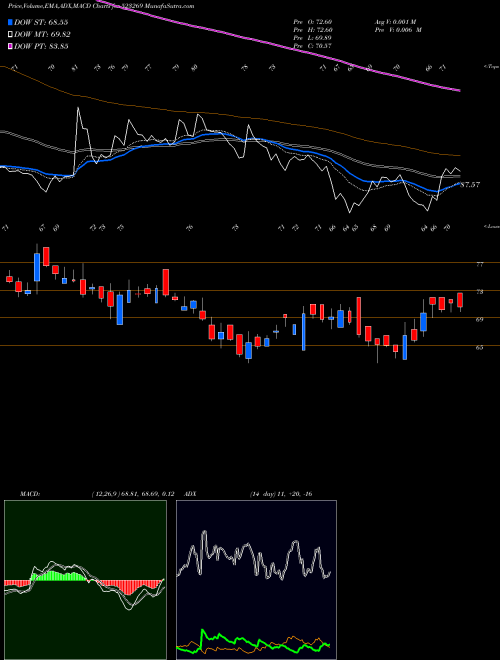The height and width of the screenshot is (660, 500).
Task: Click the 'Pre V: 0.006 M' value
Action: point(398,29)
